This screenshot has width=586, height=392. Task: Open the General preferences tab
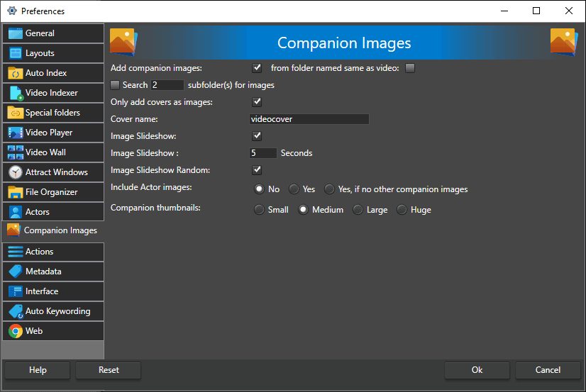coord(53,33)
